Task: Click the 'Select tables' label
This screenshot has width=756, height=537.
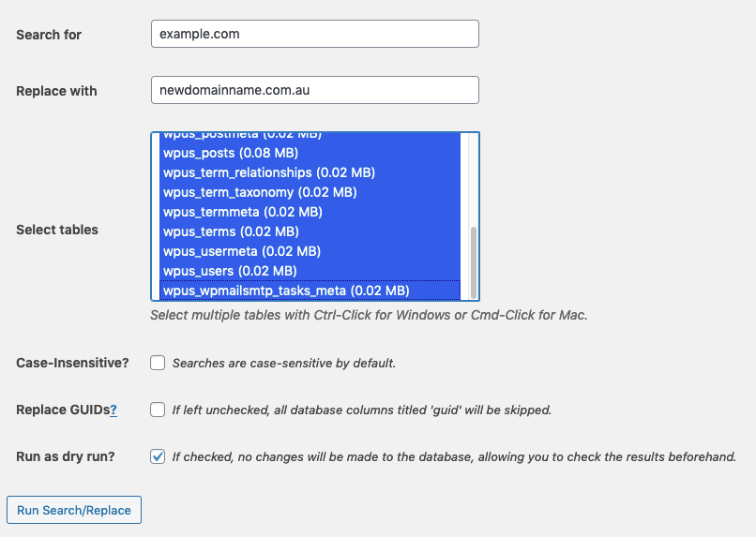Action: point(57,230)
